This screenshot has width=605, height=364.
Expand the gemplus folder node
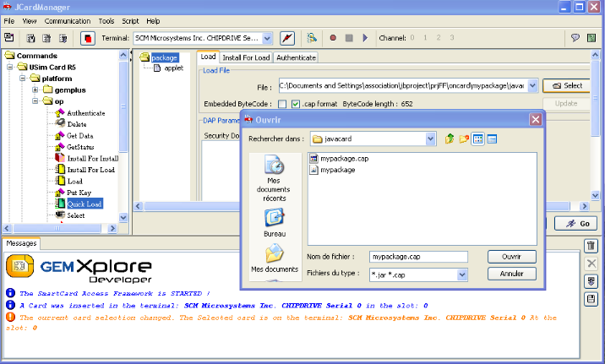[35, 90]
